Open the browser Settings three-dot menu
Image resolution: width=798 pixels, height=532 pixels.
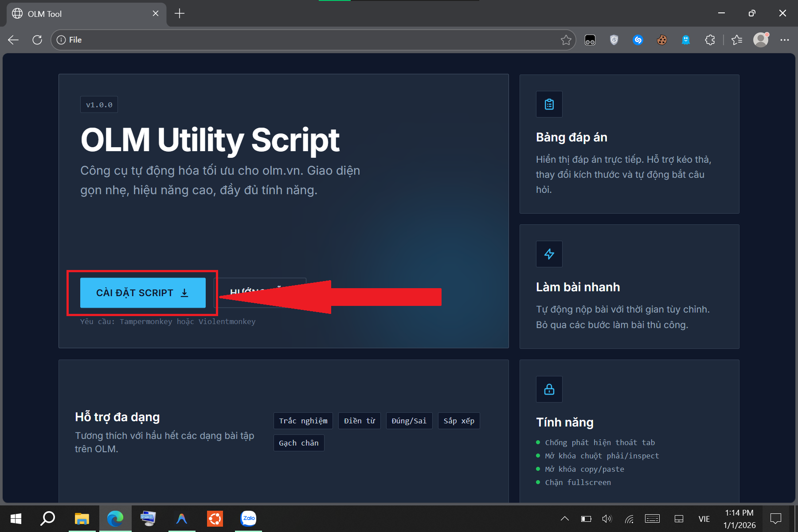pos(785,39)
